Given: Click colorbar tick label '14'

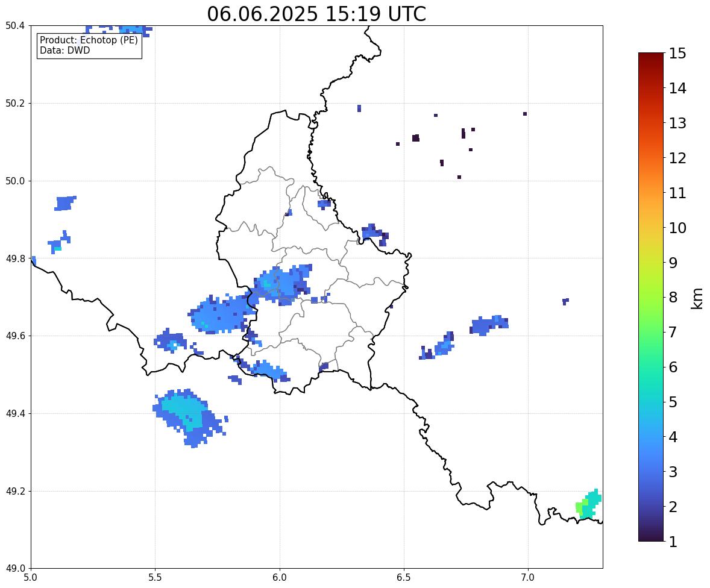Looking at the screenshot, I should click(x=677, y=89).
